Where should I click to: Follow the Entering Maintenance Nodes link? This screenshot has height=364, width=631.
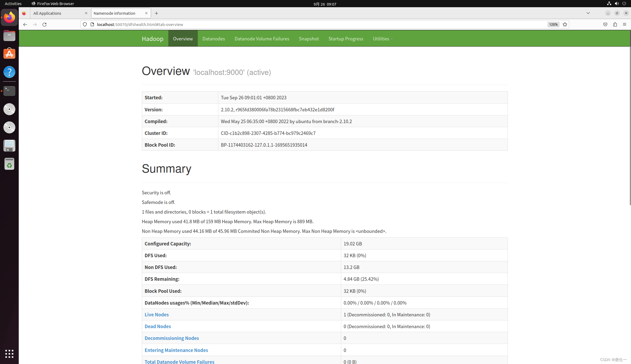tap(176, 350)
